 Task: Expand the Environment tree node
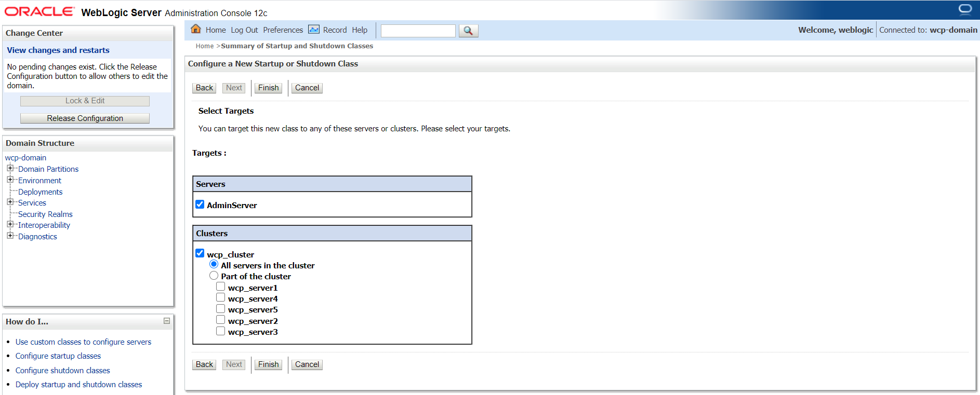click(10, 180)
